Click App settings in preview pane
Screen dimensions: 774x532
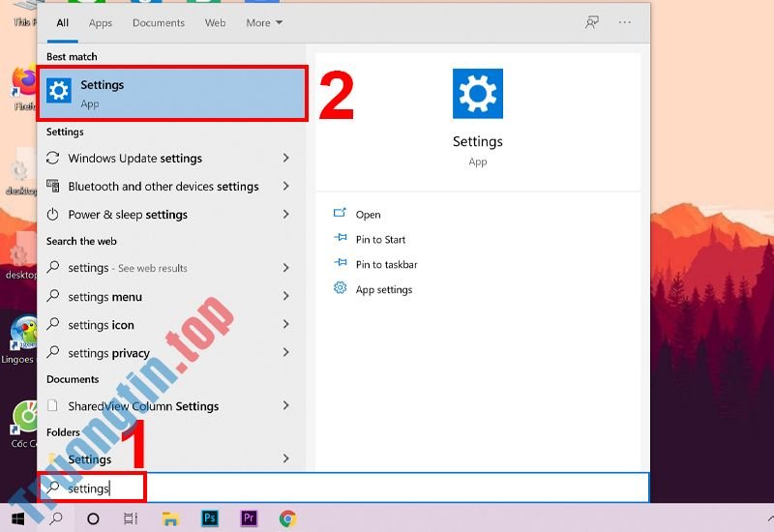click(384, 289)
